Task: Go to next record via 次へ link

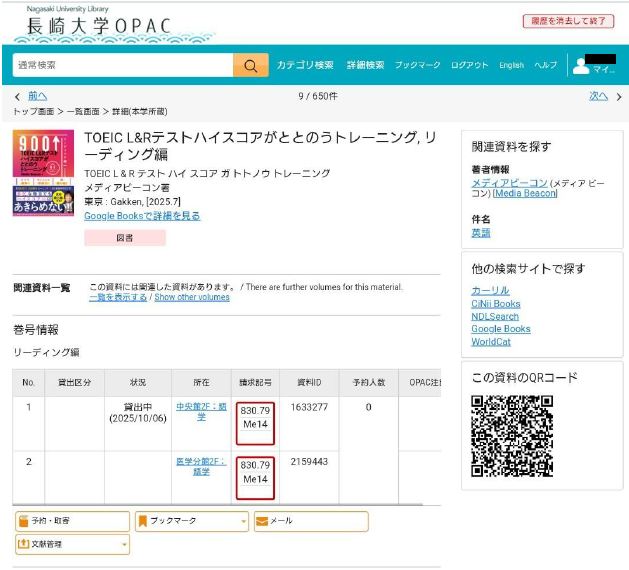Action: [x=599, y=96]
